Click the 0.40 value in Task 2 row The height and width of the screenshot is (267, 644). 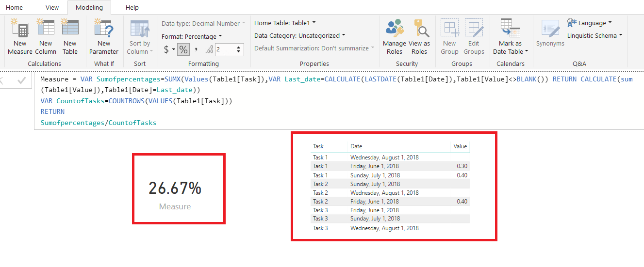point(462,201)
